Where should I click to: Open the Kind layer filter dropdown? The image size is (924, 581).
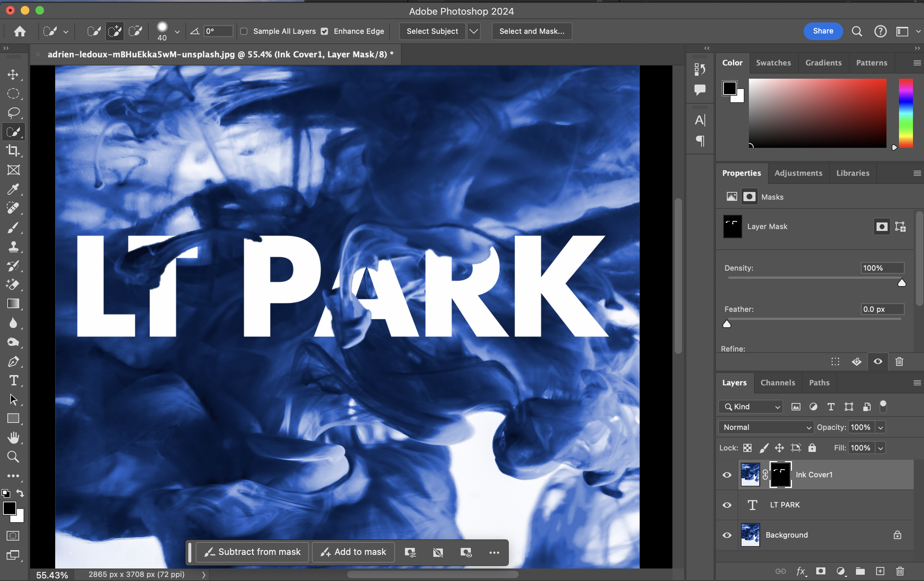pyautogui.click(x=750, y=407)
